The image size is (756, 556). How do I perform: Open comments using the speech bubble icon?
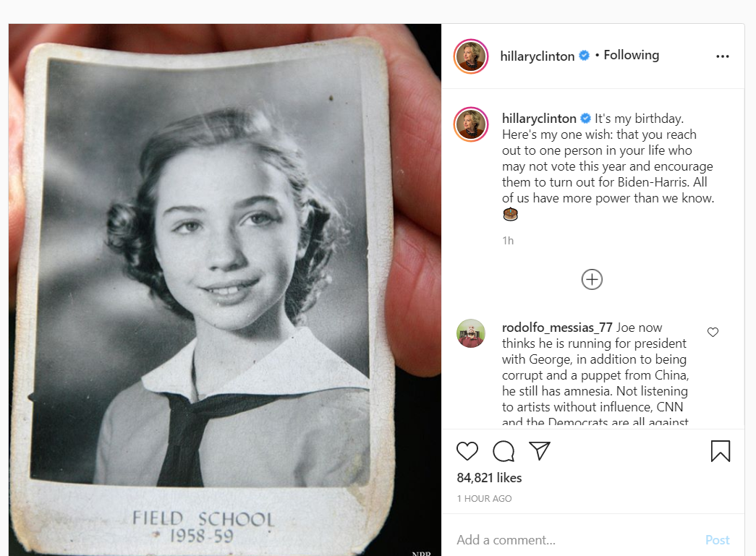point(504,451)
